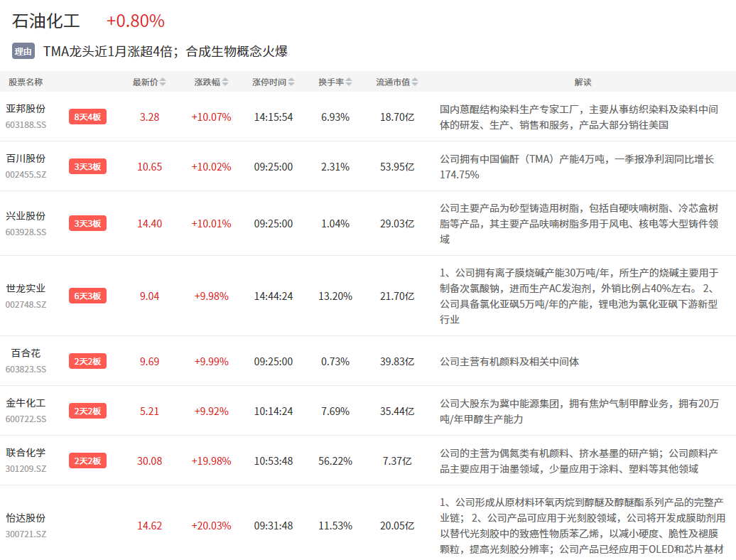Click the 最新价 header label
Image resolution: width=736 pixels, height=560 pixels.
click(x=146, y=82)
